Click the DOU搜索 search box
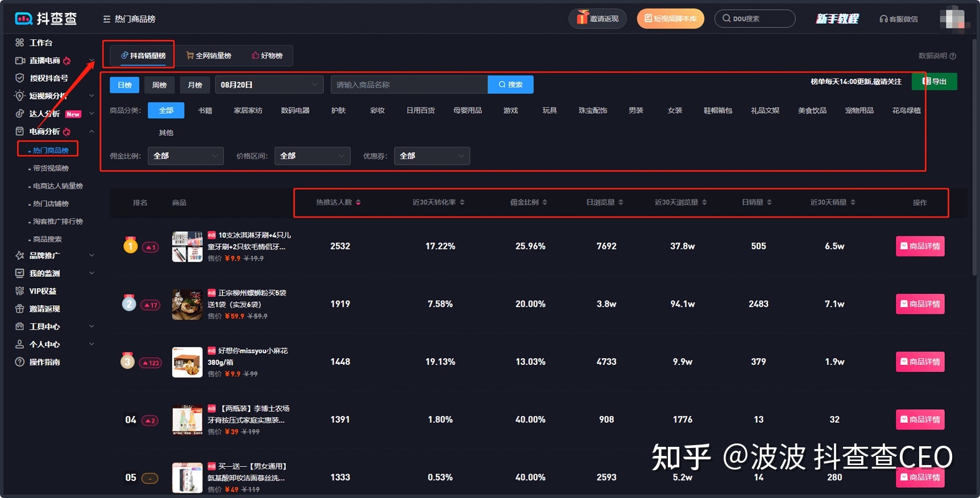This screenshot has width=980, height=498. click(x=755, y=19)
